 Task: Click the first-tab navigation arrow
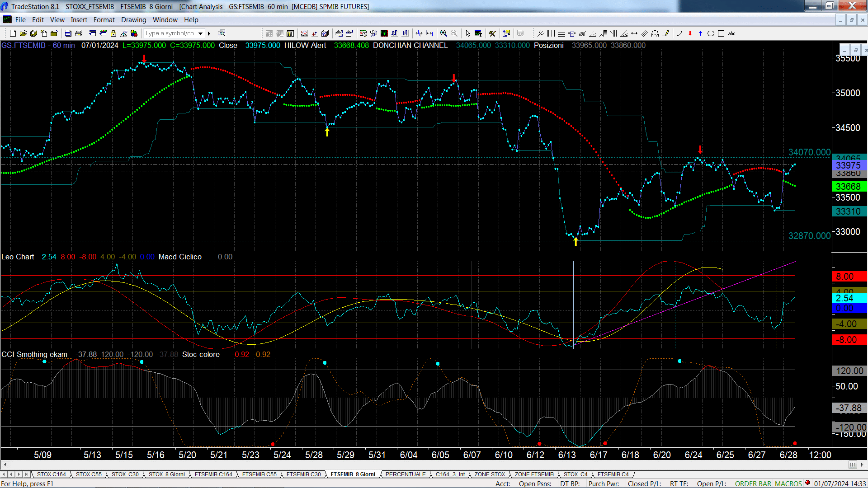pos(4,474)
